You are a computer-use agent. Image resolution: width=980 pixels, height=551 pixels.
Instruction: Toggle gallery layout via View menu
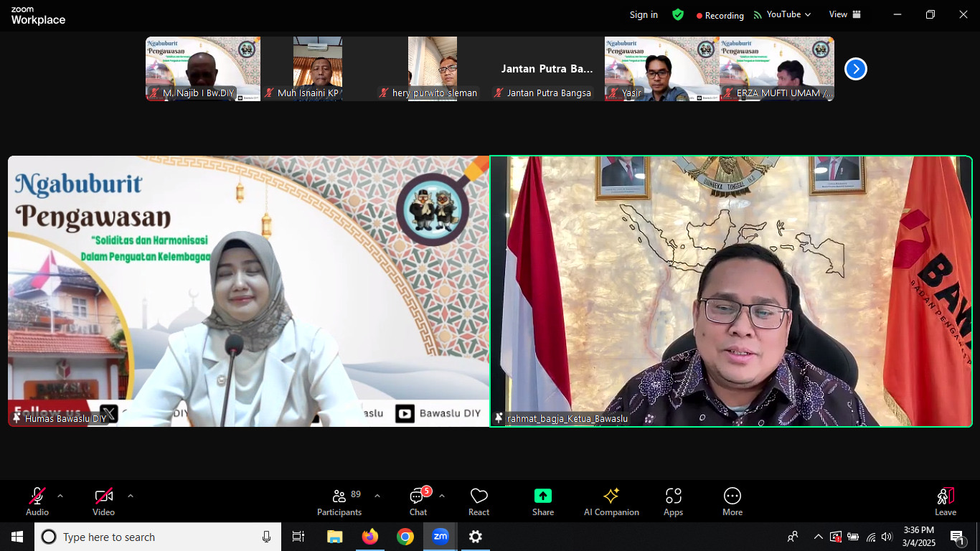click(844, 14)
